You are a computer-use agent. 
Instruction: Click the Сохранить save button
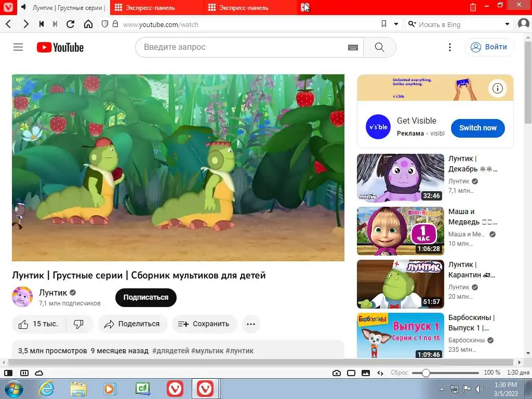pos(204,324)
